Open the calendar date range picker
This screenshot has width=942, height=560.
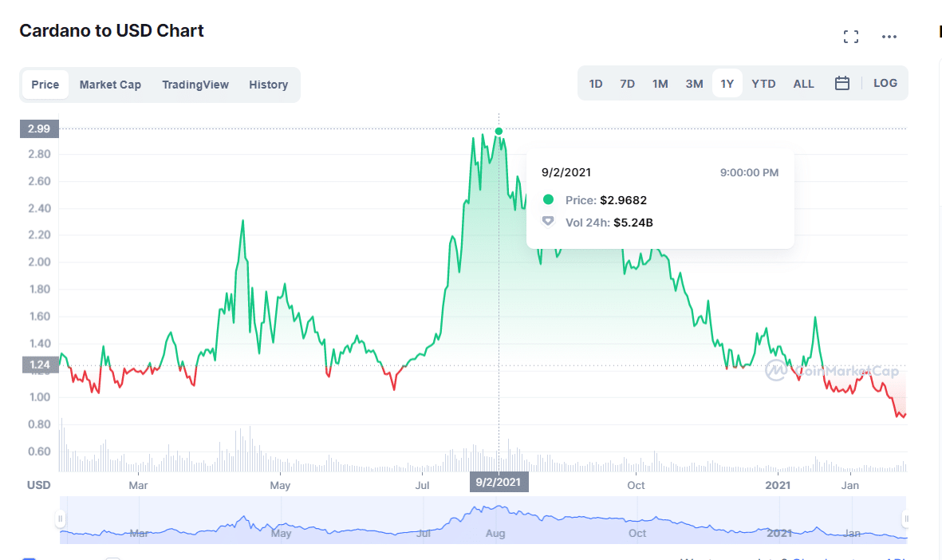842,84
